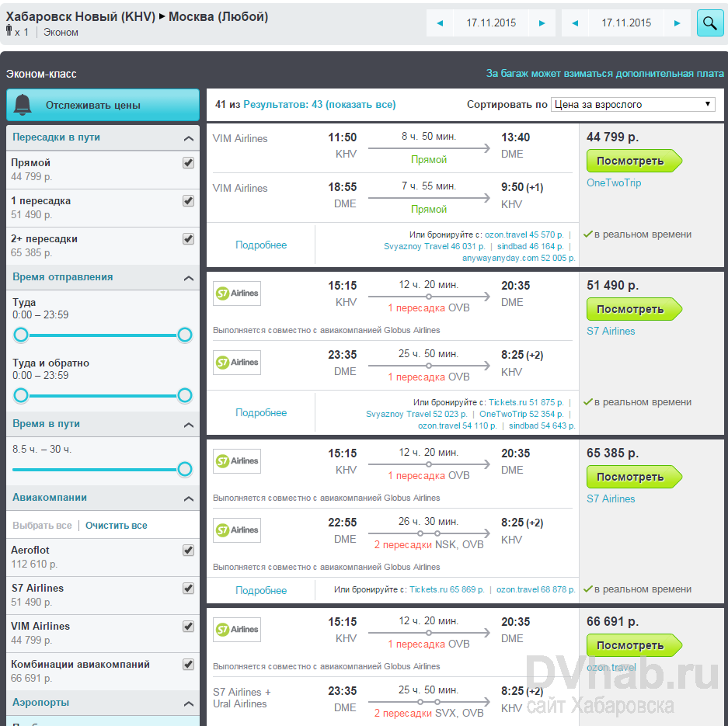The width and height of the screenshot is (728, 726).
Task: Click S7 Airlines provider link under 65 385
Action: (x=611, y=499)
